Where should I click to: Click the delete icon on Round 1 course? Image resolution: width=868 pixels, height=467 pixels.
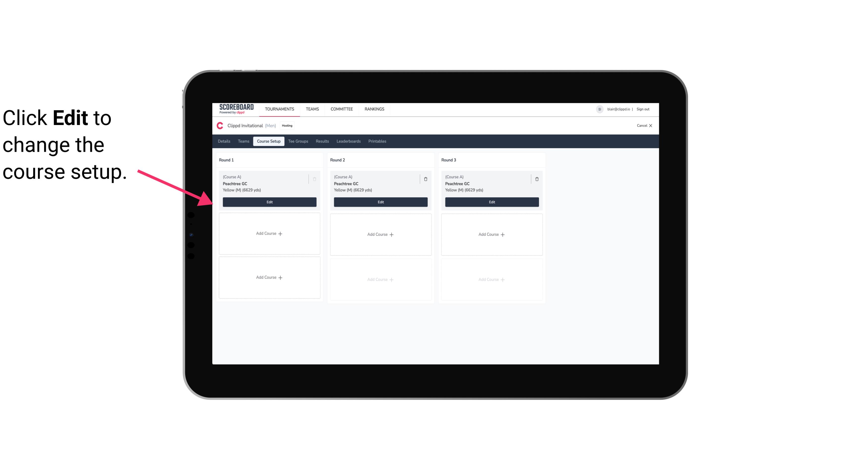(314, 179)
